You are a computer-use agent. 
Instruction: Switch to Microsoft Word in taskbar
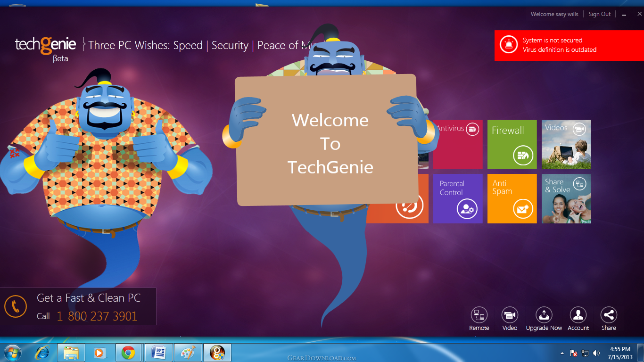coord(159,353)
